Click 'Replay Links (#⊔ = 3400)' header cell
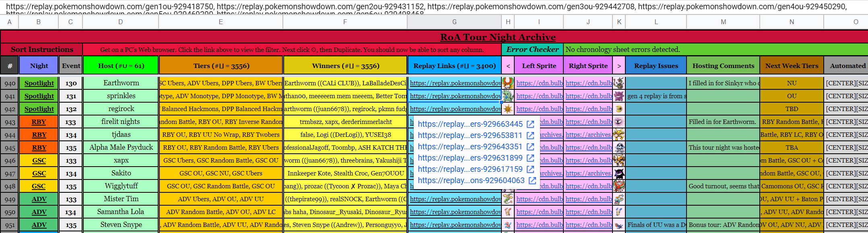 [x=455, y=66]
